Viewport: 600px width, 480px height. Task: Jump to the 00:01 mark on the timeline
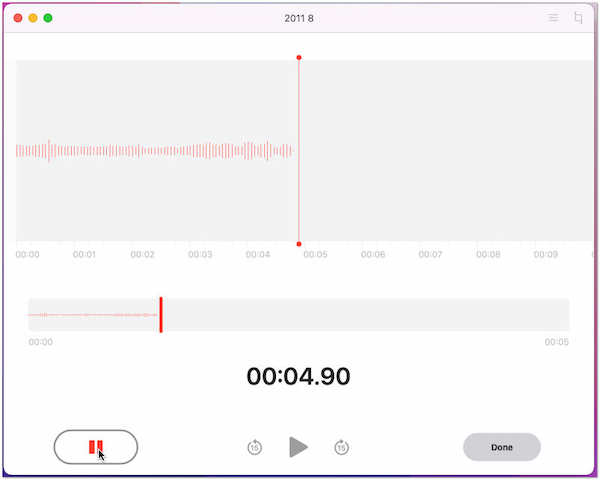(85, 255)
